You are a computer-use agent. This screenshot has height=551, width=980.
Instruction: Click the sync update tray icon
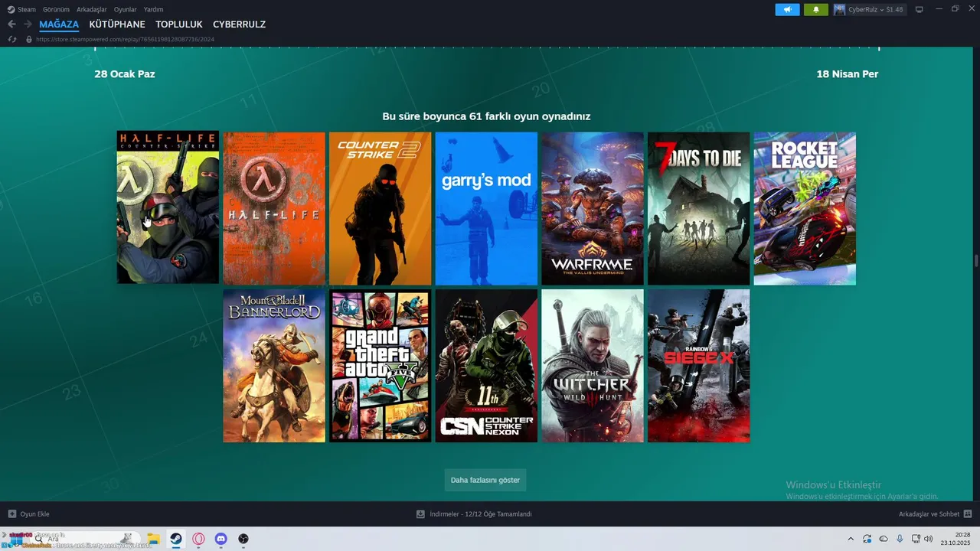867,539
